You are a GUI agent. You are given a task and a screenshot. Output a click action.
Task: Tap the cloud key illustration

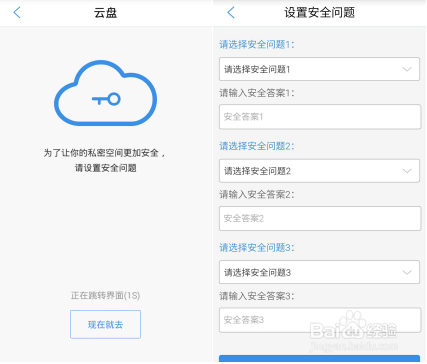(x=105, y=93)
